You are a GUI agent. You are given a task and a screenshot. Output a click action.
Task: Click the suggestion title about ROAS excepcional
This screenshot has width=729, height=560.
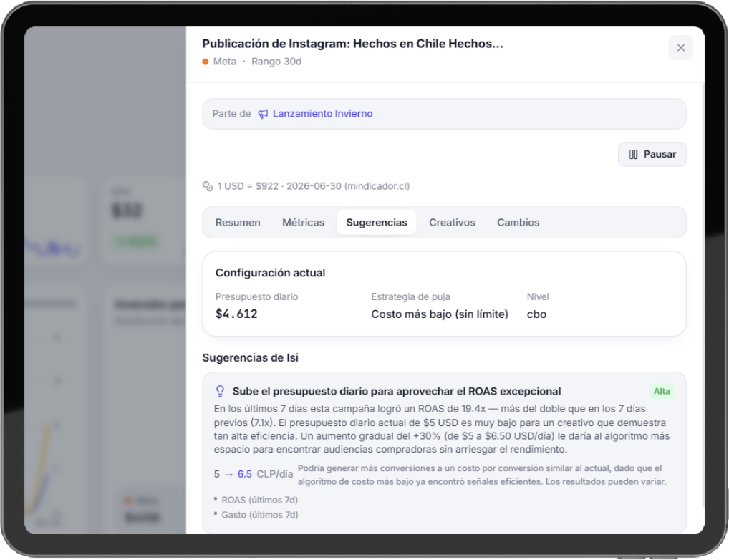tap(397, 391)
